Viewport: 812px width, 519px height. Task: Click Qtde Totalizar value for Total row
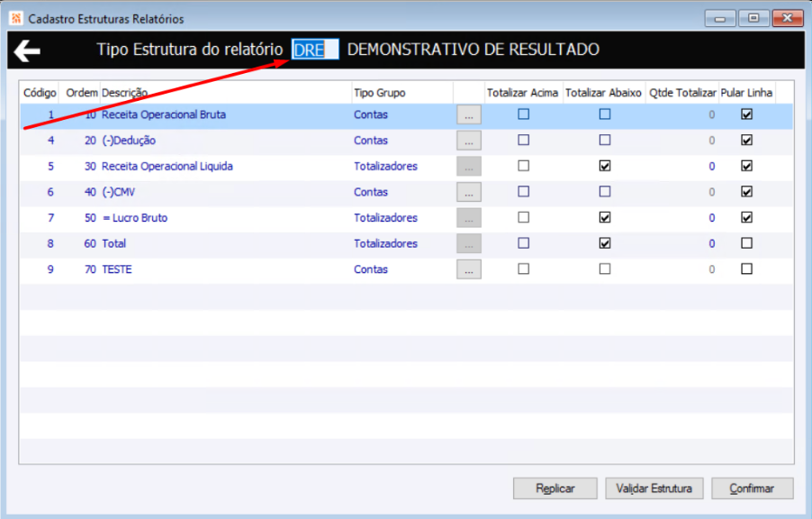pyautogui.click(x=711, y=243)
